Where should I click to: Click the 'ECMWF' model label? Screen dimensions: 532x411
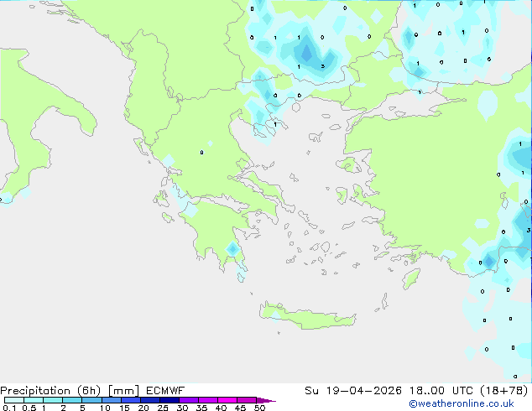click(x=165, y=391)
